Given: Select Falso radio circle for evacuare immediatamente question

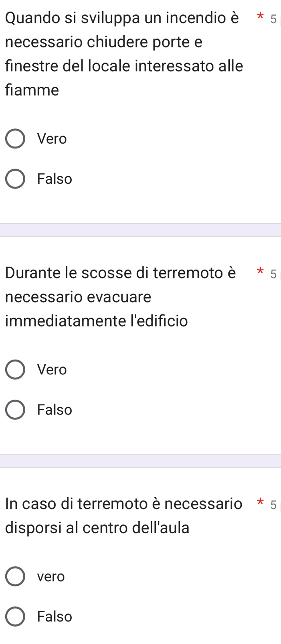Looking at the screenshot, I should [15, 410].
